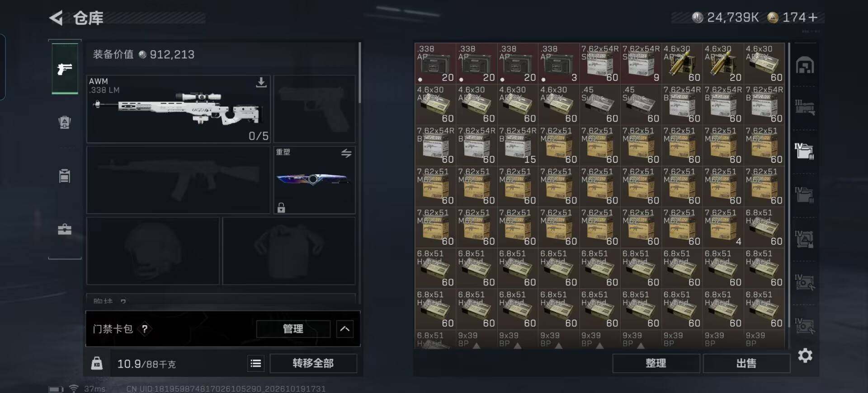Open the briefcase tab in left sidebar

[65, 229]
